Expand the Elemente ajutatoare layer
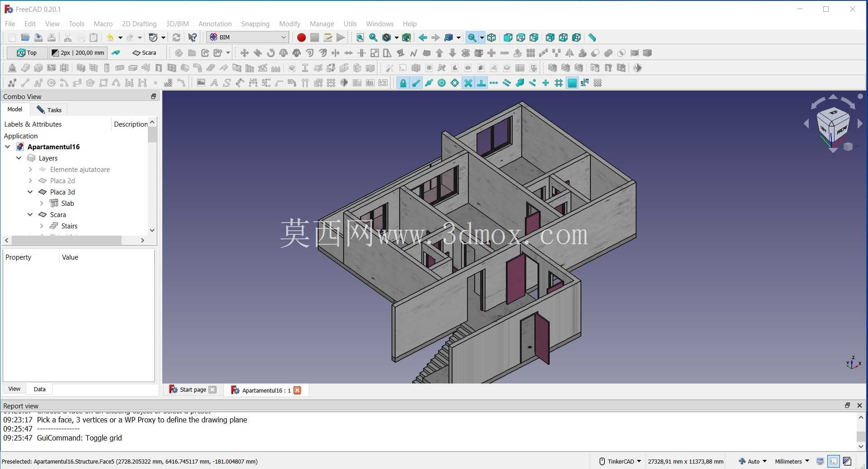868x469 pixels. pos(30,169)
